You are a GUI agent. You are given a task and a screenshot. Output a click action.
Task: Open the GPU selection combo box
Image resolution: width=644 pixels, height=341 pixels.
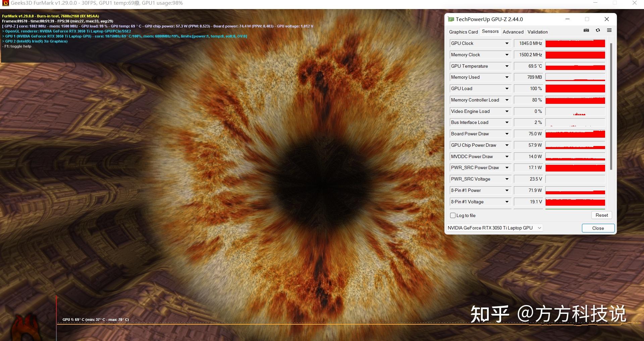(495, 228)
